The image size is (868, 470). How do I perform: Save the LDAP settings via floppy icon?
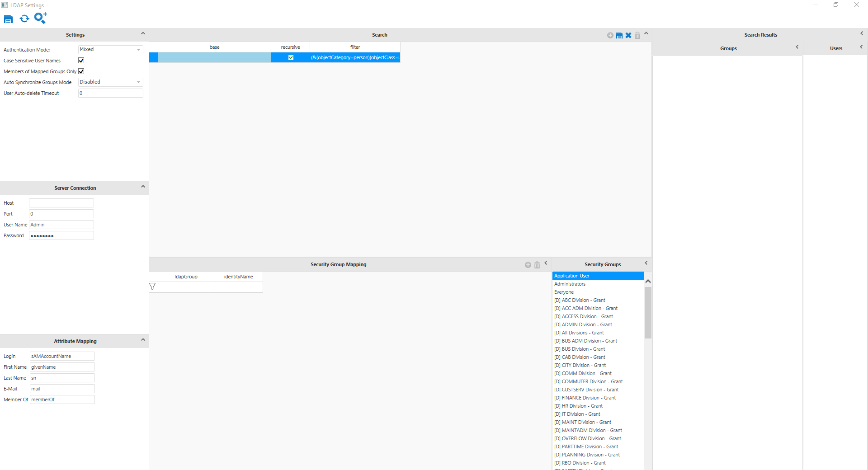(x=8, y=19)
